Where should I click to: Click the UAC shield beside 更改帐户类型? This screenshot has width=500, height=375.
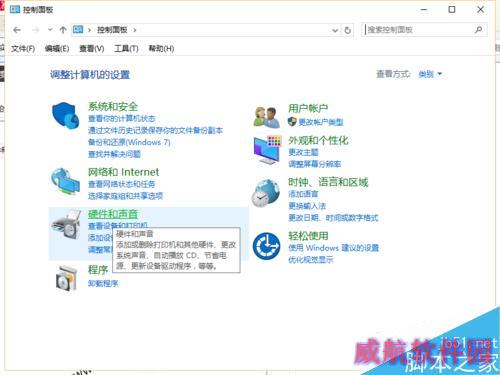pyautogui.click(x=292, y=122)
